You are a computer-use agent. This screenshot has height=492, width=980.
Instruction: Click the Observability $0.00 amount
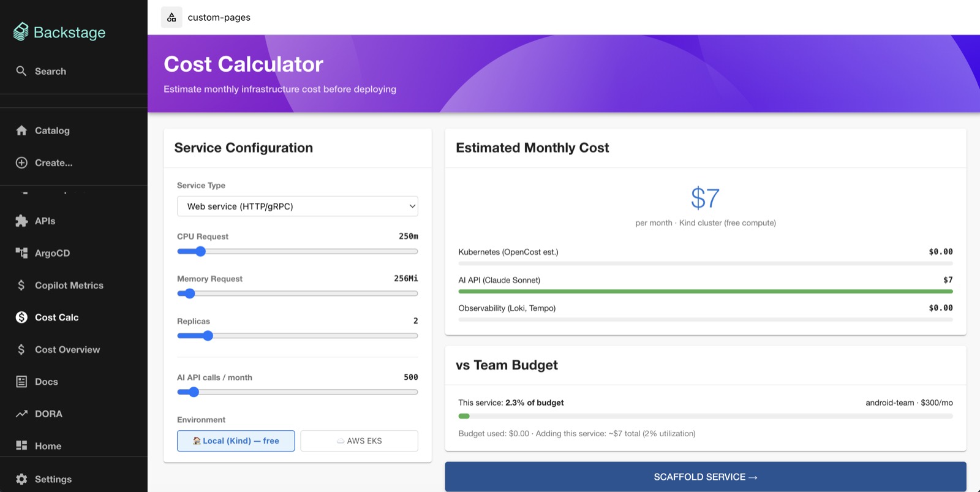coord(941,308)
